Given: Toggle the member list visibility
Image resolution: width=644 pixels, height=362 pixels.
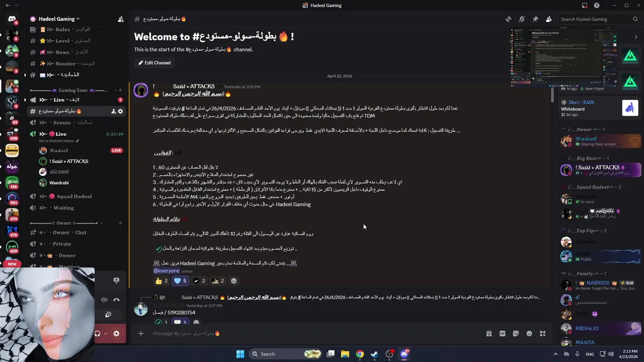Looking at the screenshot, I should click(x=549, y=19).
